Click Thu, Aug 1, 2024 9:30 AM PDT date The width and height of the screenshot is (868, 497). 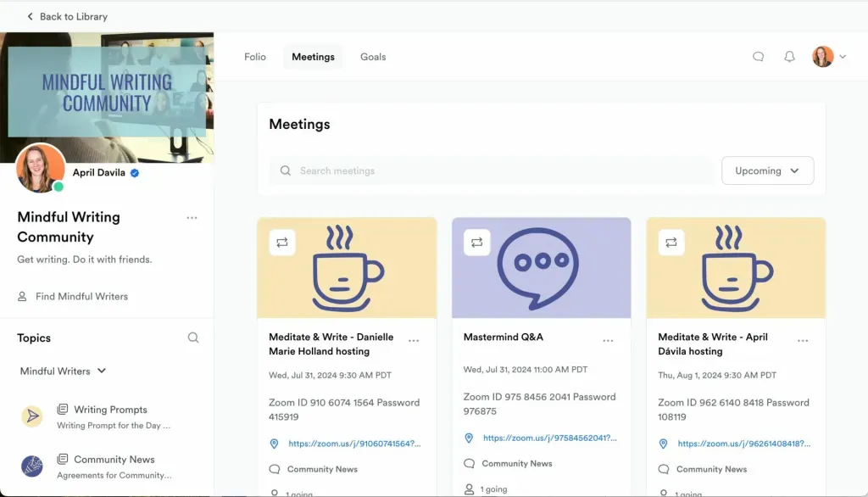pos(717,375)
